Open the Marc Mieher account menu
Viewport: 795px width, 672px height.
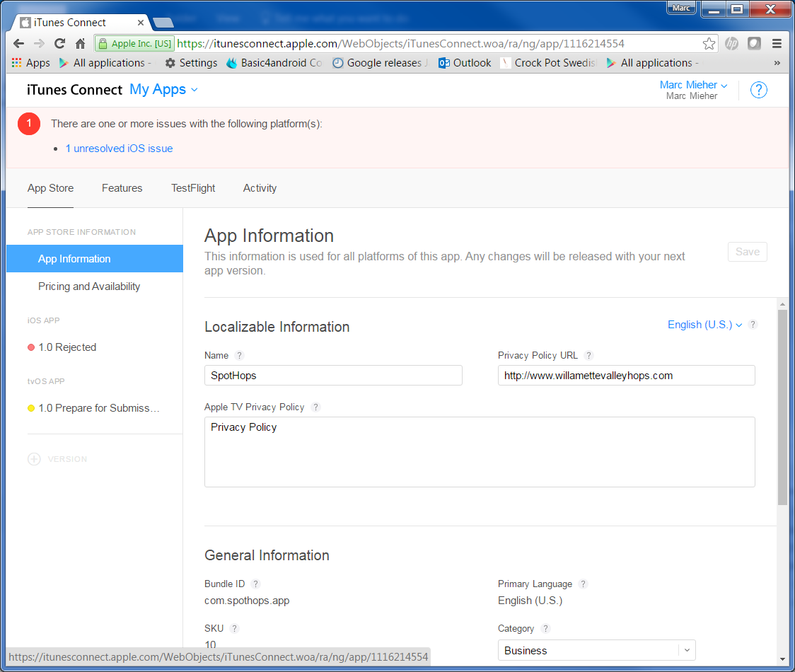(x=692, y=85)
